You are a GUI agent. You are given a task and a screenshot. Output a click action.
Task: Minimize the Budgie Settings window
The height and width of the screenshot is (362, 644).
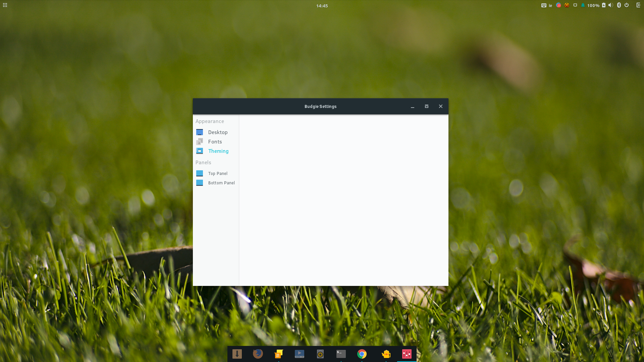click(x=413, y=107)
